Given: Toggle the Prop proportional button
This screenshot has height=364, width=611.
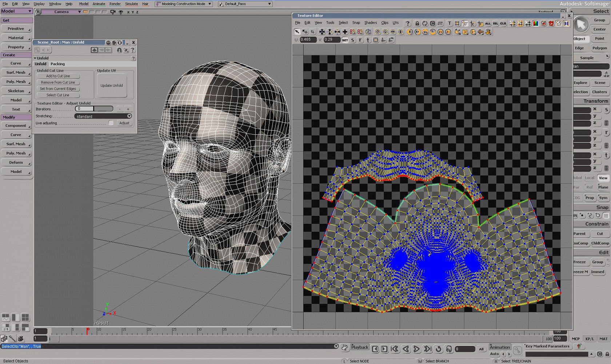Looking at the screenshot, I should coord(590,198).
